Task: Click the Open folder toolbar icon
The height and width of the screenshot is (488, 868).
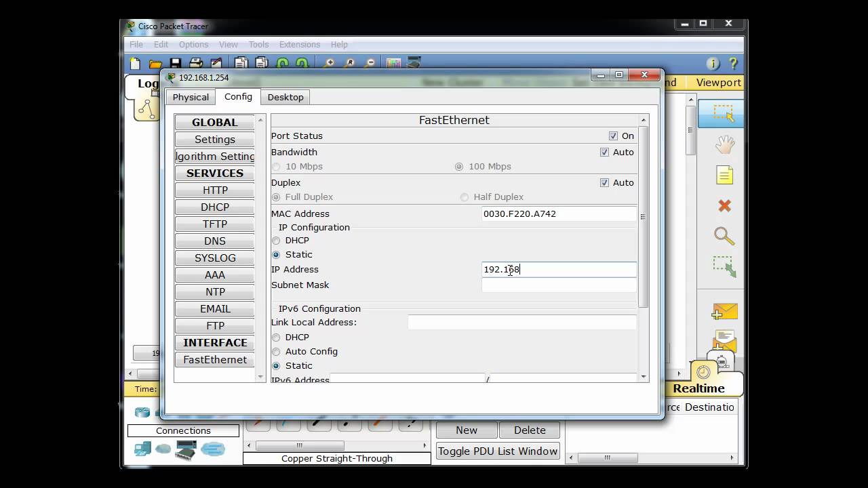Action: coord(155,64)
